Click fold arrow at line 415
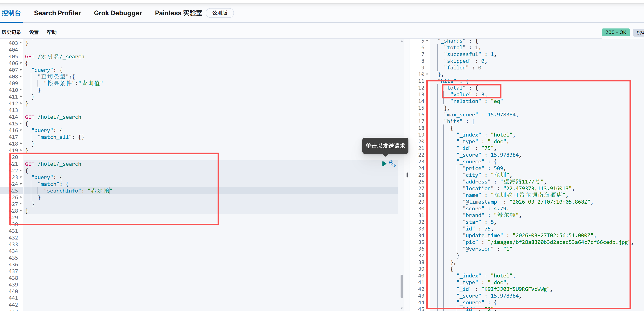Screen dimensions: 644x311 pos(21,124)
